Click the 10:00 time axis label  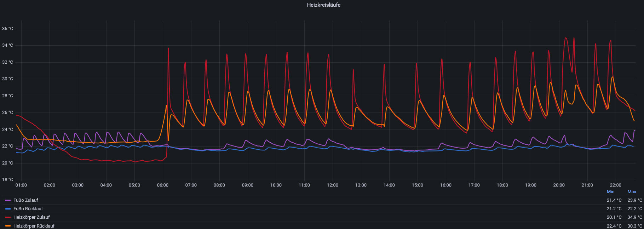click(x=276, y=185)
